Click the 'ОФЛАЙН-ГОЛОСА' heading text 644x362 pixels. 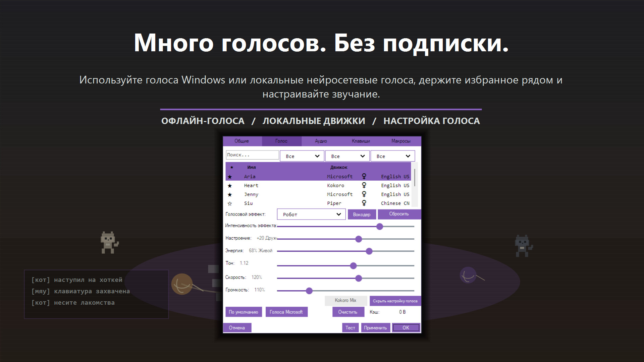click(x=203, y=121)
